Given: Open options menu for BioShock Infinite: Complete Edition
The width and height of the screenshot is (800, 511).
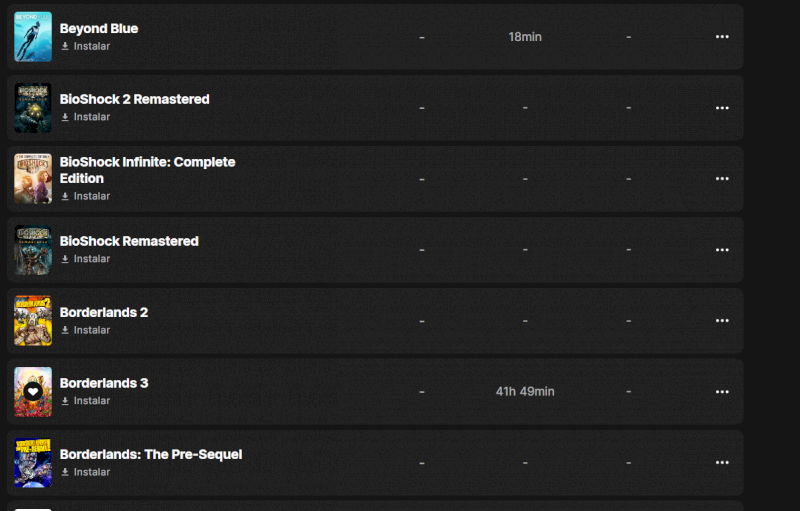Looking at the screenshot, I should (x=722, y=179).
